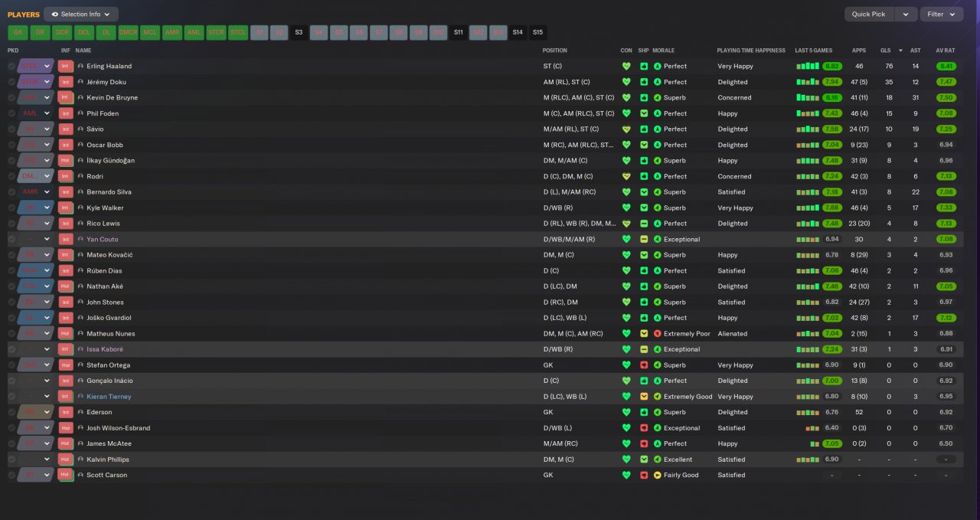Open Bernardo Silva's AMR position dropdown
The image size is (980, 520).
36,192
